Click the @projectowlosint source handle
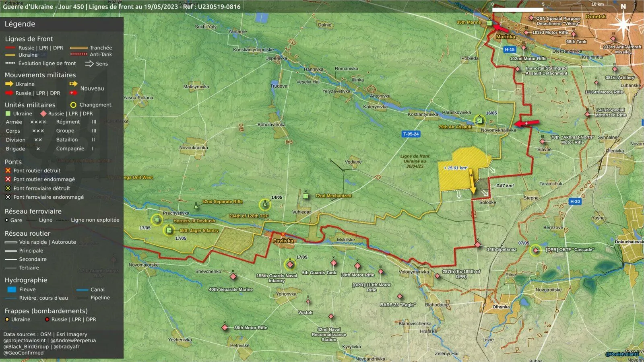Viewport: 644px width, 362px height. click(x=25, y=340)
